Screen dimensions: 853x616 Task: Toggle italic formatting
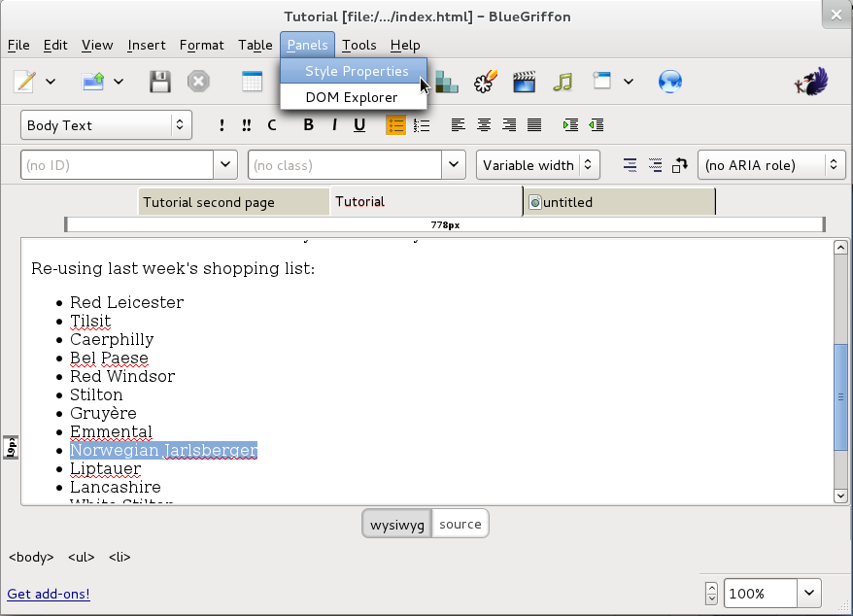334,124
